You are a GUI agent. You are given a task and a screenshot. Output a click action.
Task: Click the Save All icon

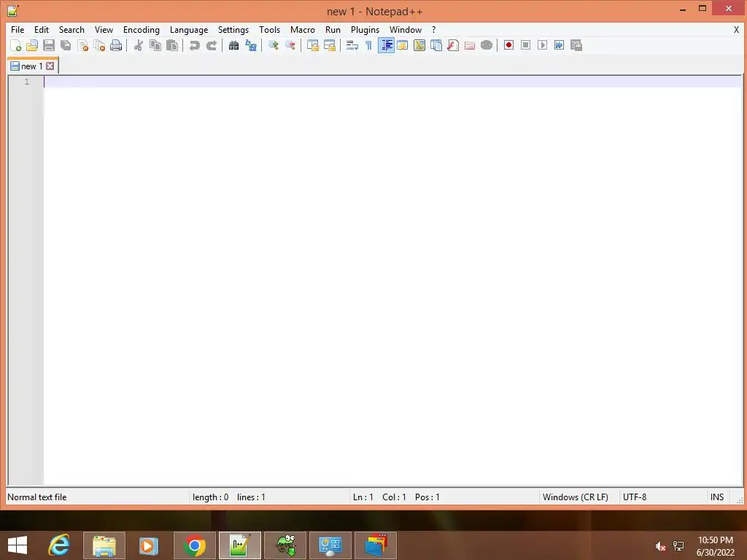(66, 45)
